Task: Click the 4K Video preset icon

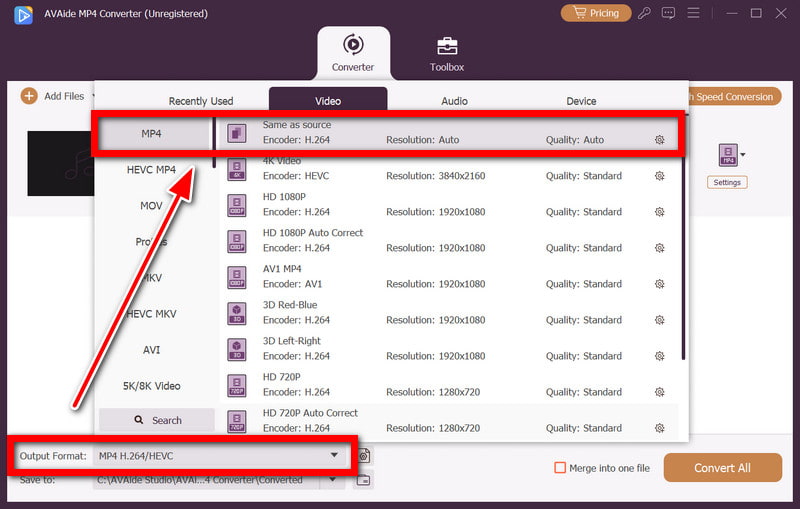Action: (237, 170)
